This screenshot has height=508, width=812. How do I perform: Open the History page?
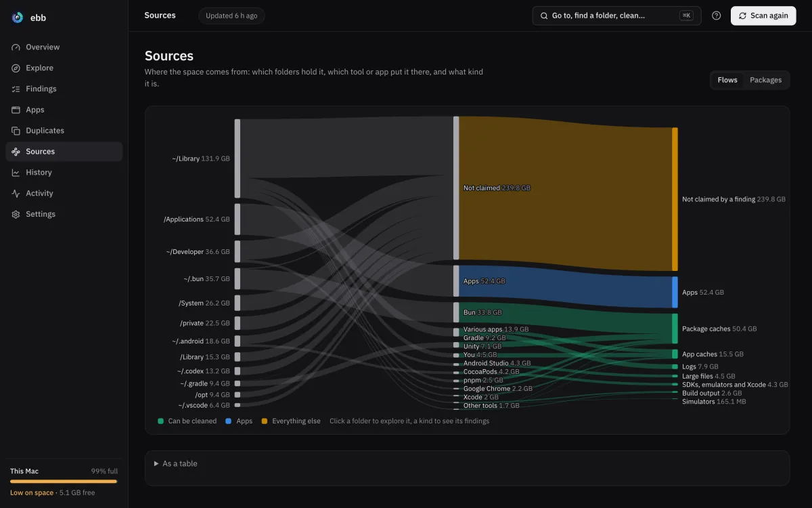[64, 173]
